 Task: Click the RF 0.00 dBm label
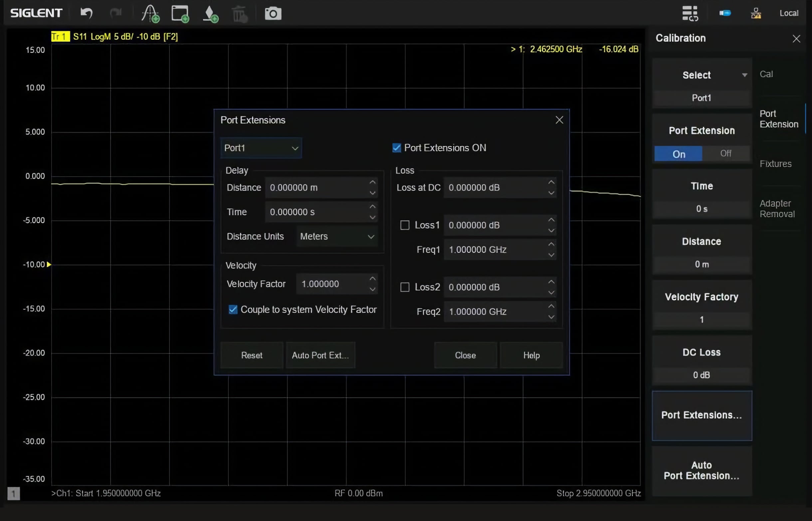359,494
